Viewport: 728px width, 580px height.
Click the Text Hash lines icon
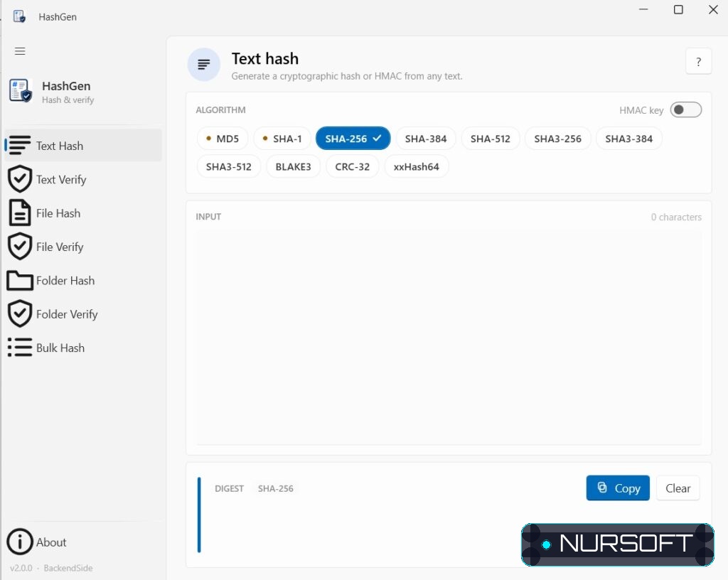coord(19,145)
